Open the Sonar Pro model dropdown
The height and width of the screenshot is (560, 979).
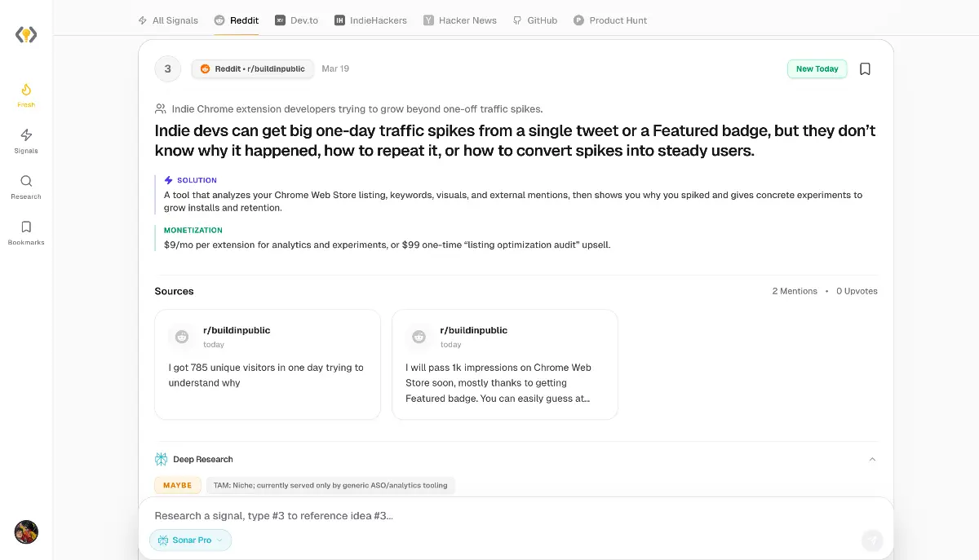[190, 540]
